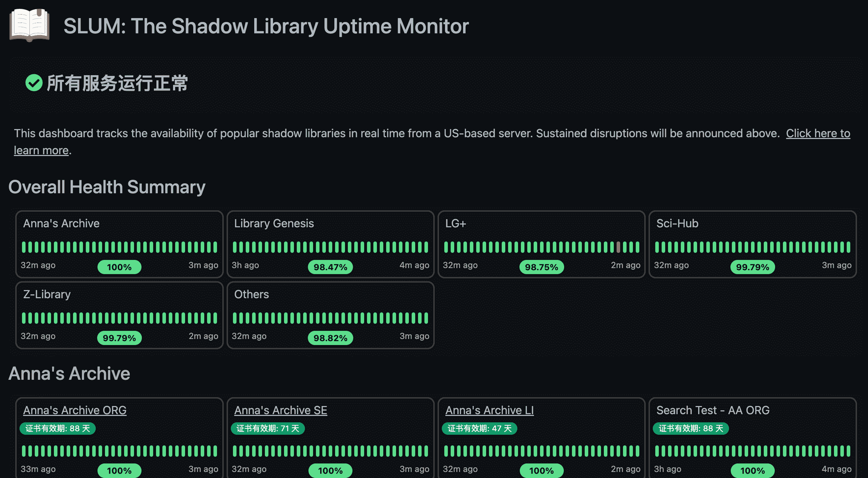This screenshot has width=868, height=478.
Task: Click the grey degraded beat in LG+ bar
Action: pos(618,247)
